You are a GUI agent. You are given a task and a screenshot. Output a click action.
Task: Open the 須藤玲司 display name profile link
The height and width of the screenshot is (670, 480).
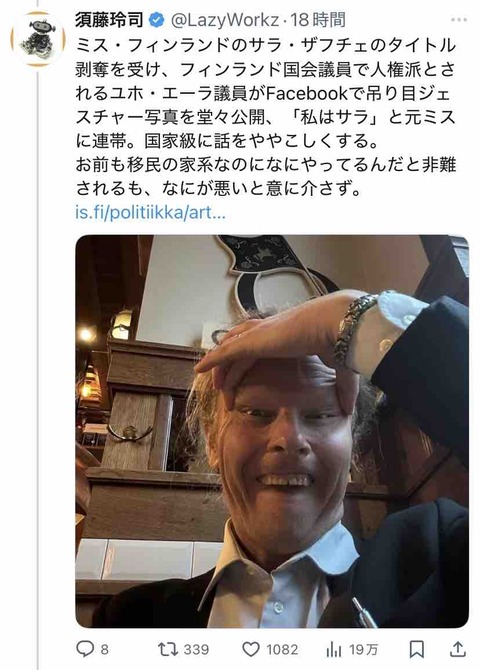(x=109, y=20)
